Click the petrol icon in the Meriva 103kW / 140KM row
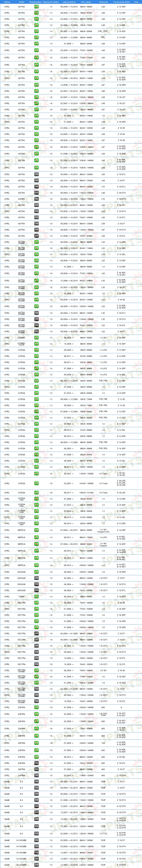The image size is (142, 868). coord(36,565)
